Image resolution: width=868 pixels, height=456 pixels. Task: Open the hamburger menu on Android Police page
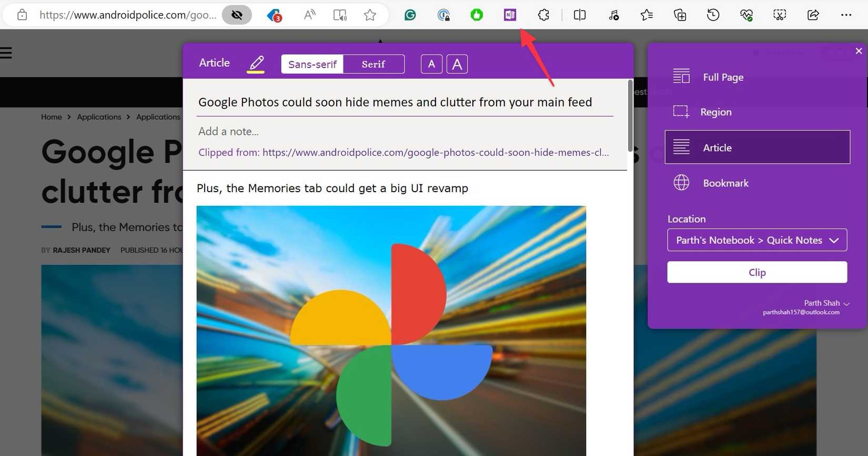[x=6, y=53]
